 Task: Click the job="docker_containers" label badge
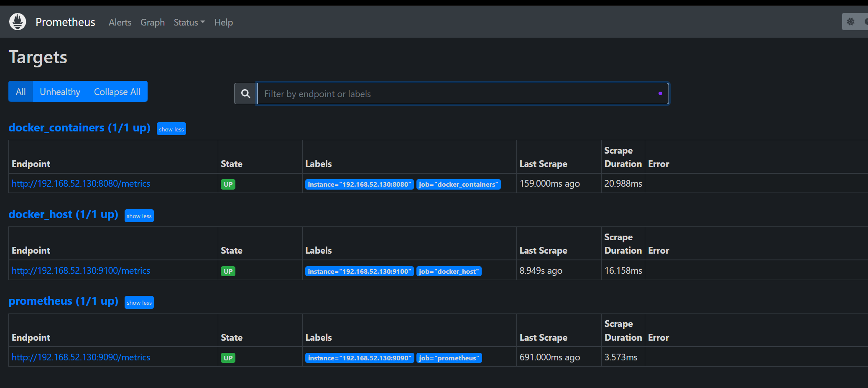point(459,184)
